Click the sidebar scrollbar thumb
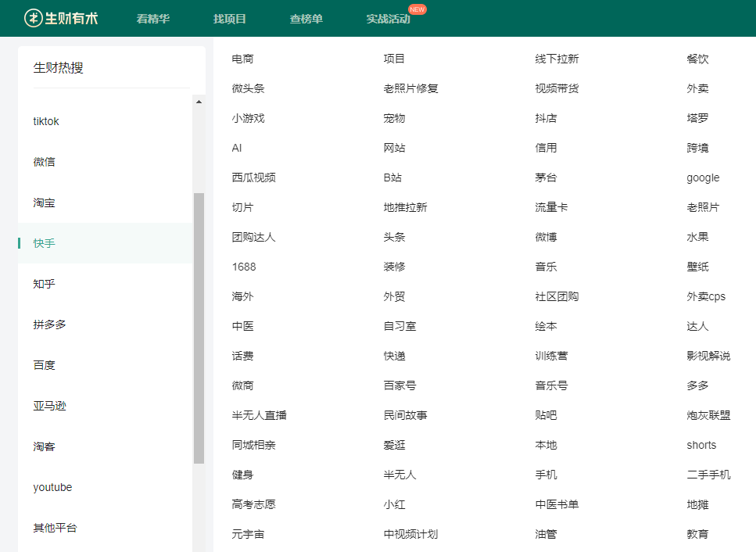Image resolution: width=756 pixels, height=552 pixels. coord(199,328)
